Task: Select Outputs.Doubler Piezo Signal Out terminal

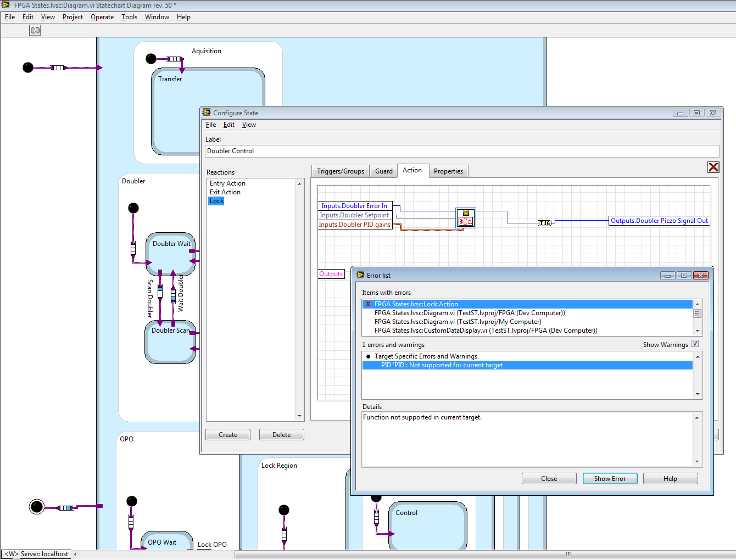Action: [x=660, y=221]
